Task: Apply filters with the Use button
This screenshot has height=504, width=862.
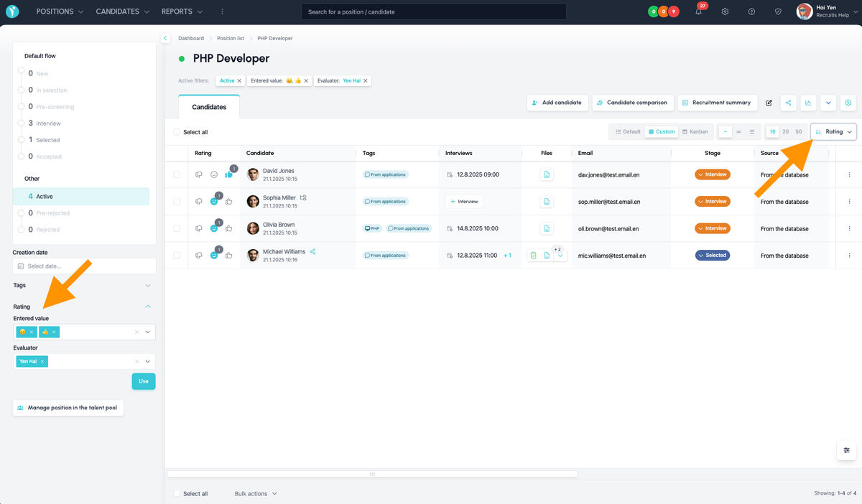Action: [x=144, y=381]
